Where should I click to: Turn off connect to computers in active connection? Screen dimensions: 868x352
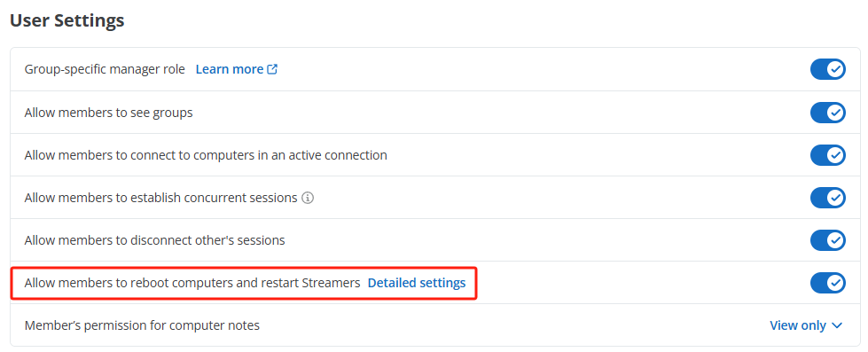click(x=827, y=155)
